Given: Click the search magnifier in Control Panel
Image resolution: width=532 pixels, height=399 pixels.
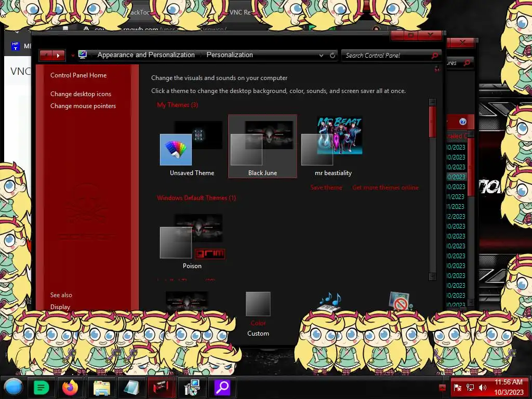Looking at the screenshot, I should tap(435, 55).
